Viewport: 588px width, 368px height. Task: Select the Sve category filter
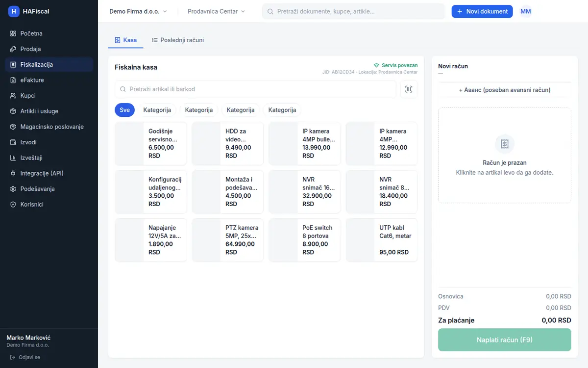tap(124, 110)
